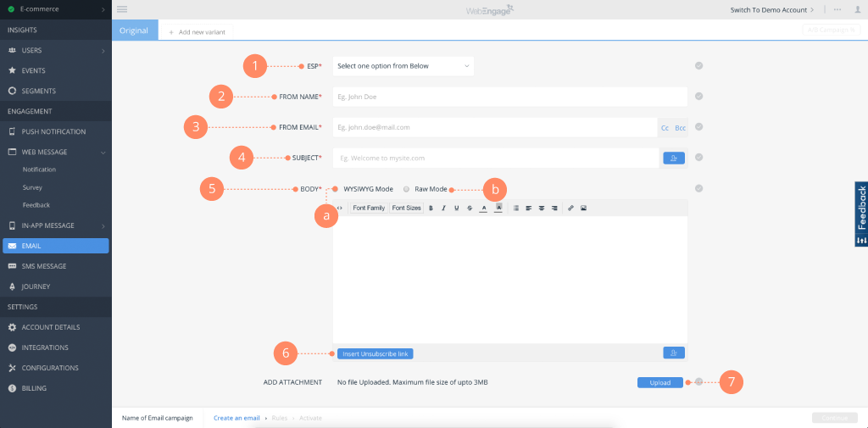The image size is (868, 428).
Task: Click the Cc link
Action: click(x=665, y=128)
